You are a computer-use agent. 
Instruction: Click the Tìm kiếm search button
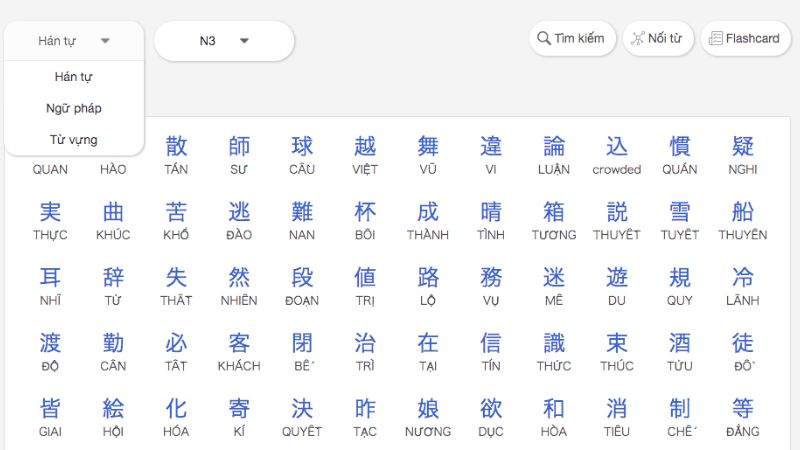click(572, 38)
